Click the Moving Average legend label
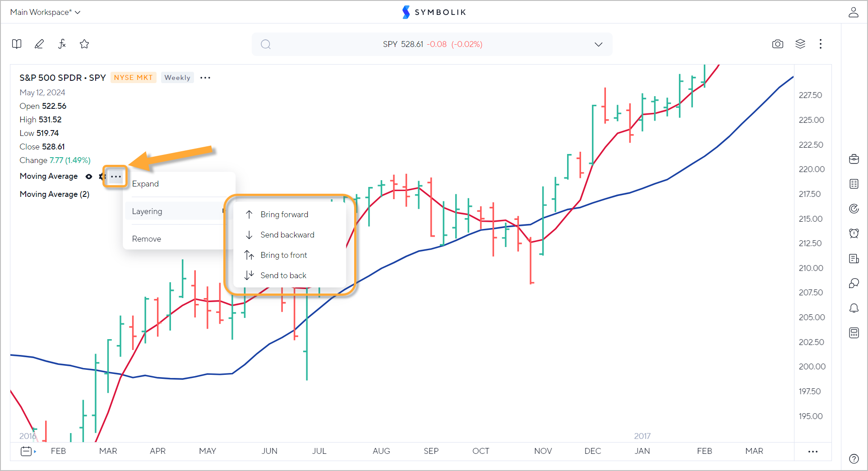Viewport: 868px width, 471px height. pos(49,176)
